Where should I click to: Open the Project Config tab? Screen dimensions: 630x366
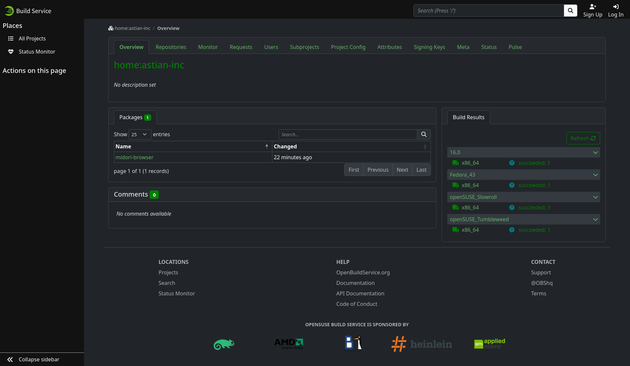tap(348, 47)
